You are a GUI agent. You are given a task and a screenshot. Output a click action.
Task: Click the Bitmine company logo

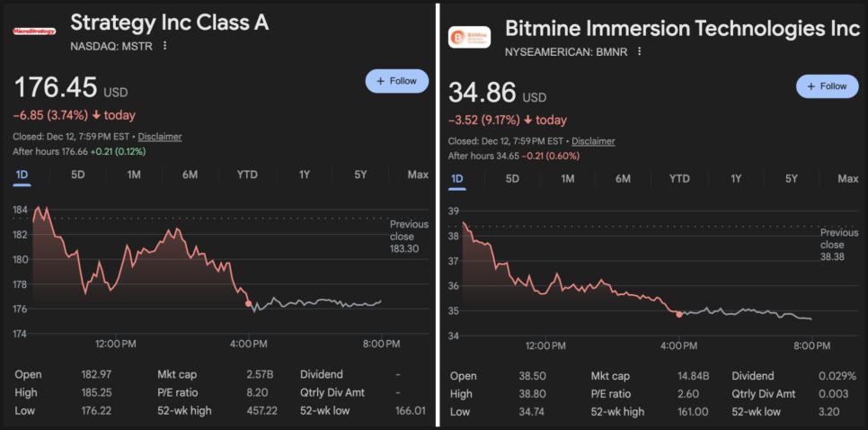tap(469, 37)
